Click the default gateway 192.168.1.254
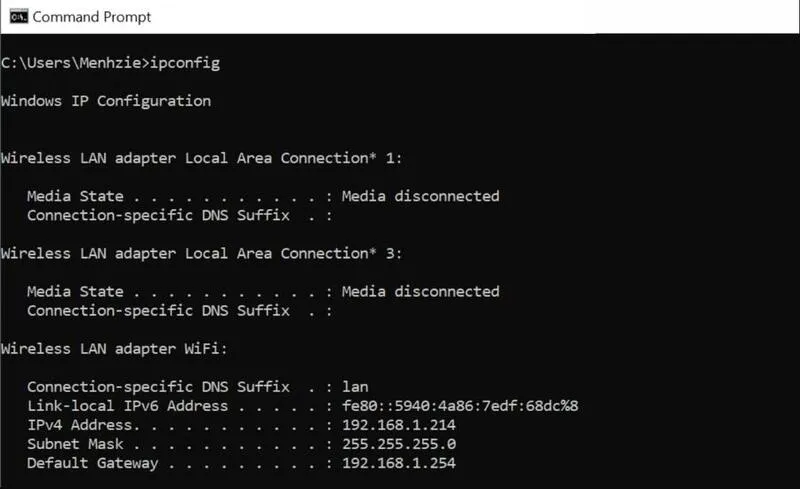 pos(399,463)
